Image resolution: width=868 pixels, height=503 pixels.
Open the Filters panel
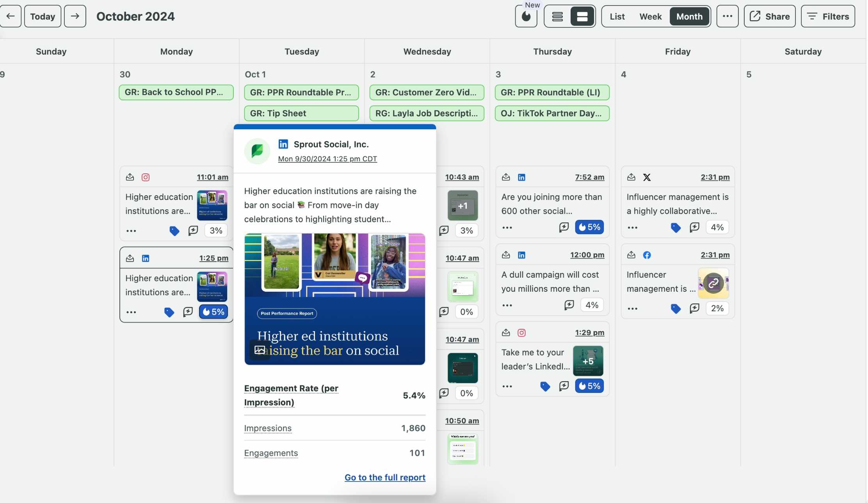click(x=828, y=16)
